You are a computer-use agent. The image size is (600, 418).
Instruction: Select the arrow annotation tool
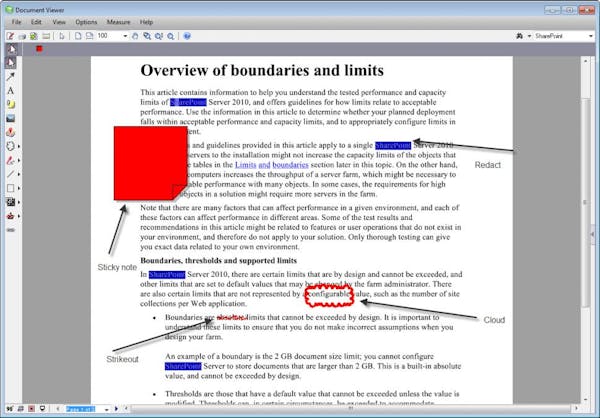coord(11,77)
